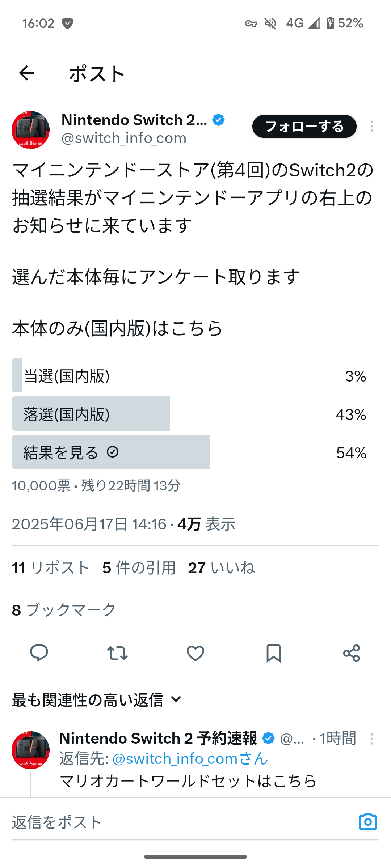Open the 5 件の引用 list
Image resolution: width=391 pixels, height=868 pixels.
click(139, 568)
